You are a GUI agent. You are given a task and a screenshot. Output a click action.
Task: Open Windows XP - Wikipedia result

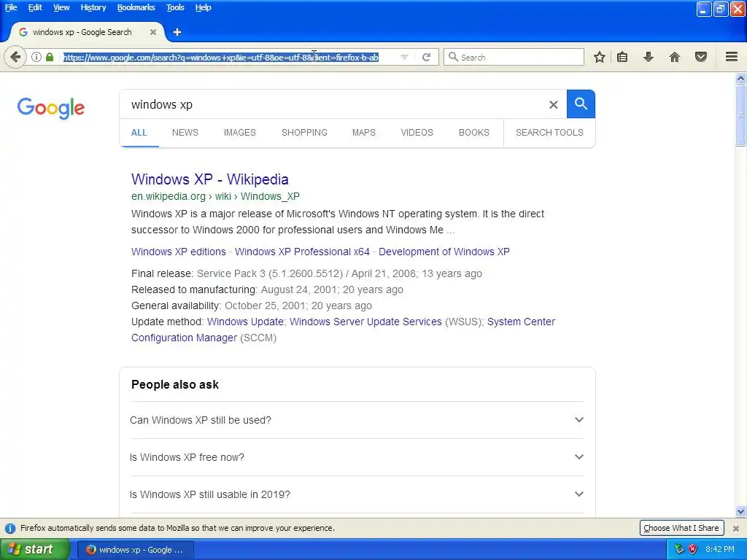click(x=209, y=179)
